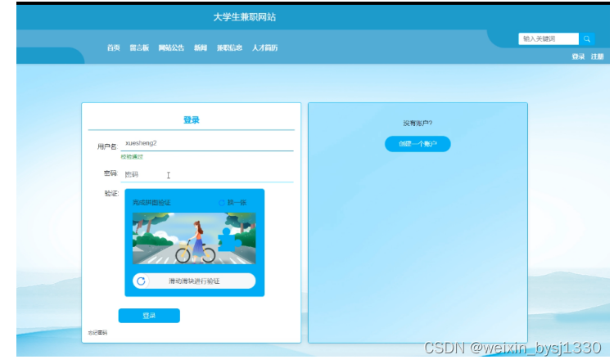
Task: Click the 密码 password input field
Action: click(x=207, y=174)
